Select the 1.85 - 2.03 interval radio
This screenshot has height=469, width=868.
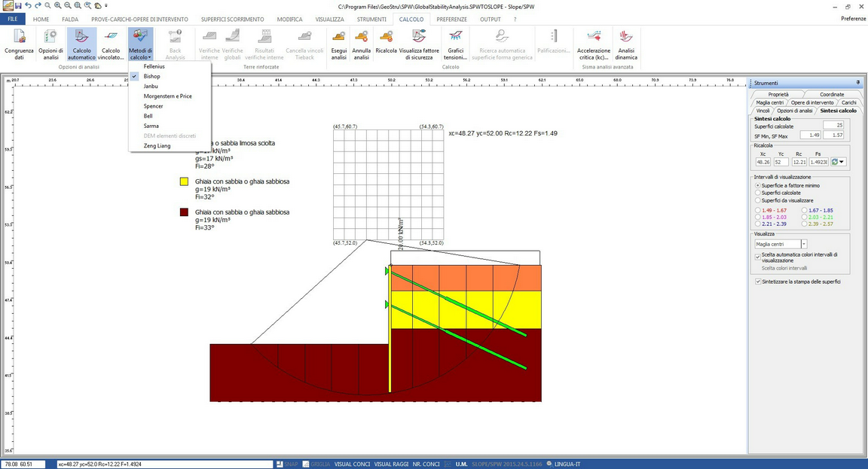point(758,218)
